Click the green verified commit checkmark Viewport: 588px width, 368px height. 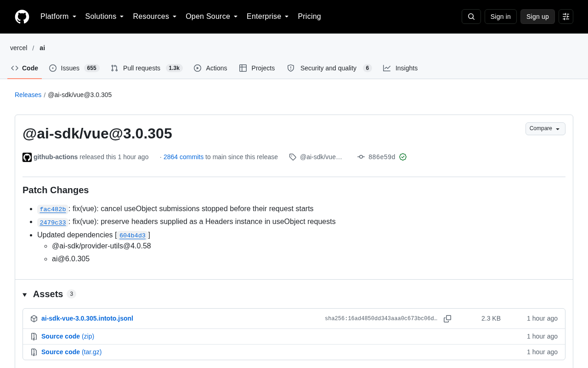coord(403,157)
